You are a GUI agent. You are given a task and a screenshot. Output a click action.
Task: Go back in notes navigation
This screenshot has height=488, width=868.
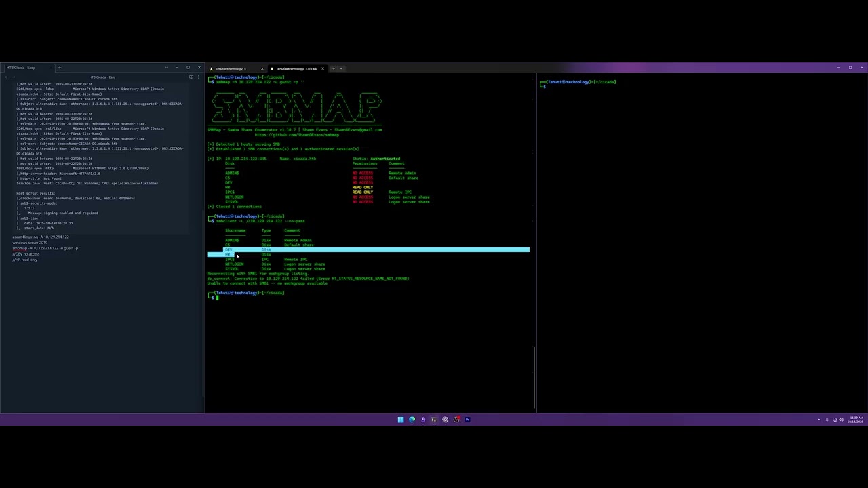7,77
